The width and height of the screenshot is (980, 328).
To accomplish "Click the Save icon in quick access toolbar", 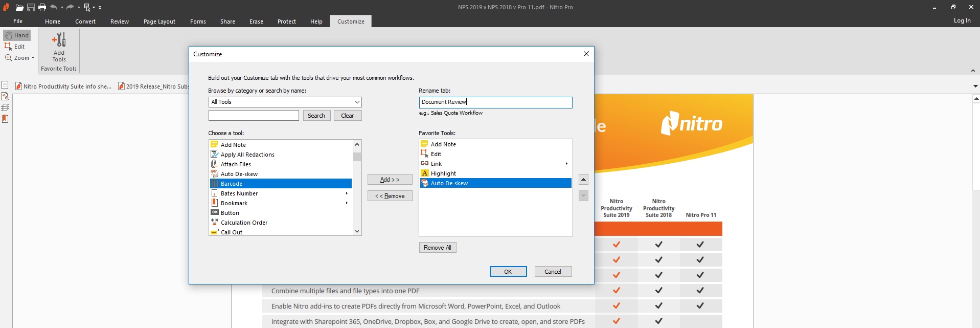I will click(31, 7).
